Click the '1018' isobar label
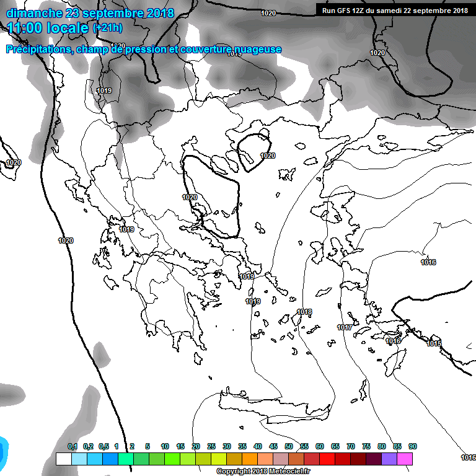 click(304, 312)
